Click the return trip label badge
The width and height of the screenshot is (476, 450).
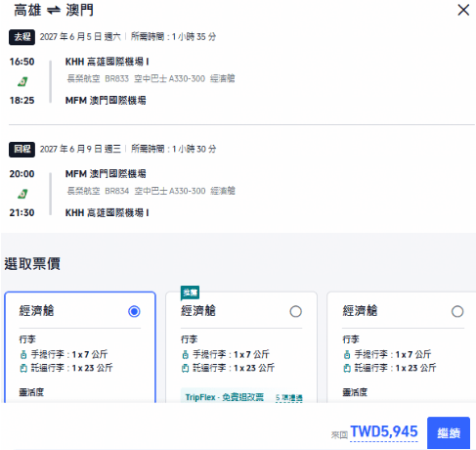(x=22, y=150)
